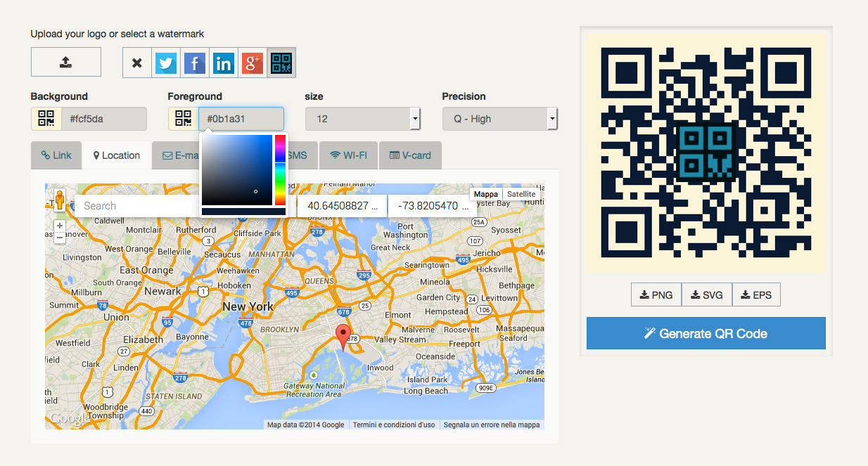Select the Google+ watermark icon
The height and width of the screenshot is (466, 868).
pos(253,63)
